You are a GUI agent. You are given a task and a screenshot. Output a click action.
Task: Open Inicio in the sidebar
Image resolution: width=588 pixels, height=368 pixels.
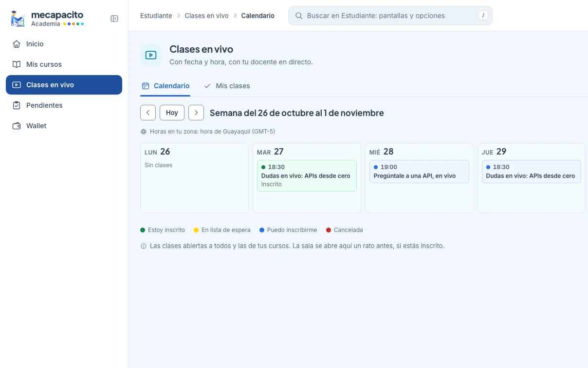point(64,44)
